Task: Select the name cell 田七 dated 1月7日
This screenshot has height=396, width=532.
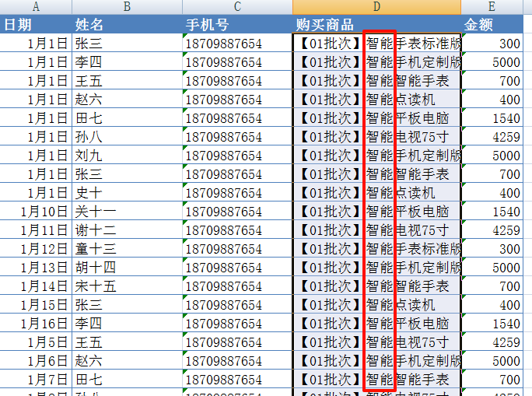Action: pos(127,379)
